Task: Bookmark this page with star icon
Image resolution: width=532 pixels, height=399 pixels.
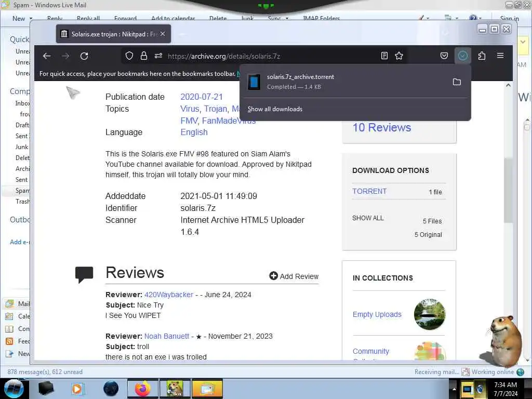Action: (x=399, y=56)
